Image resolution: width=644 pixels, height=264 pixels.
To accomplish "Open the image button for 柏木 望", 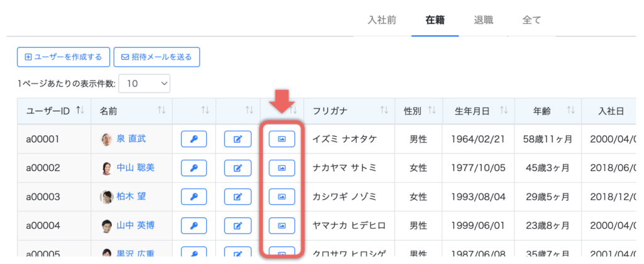I will [282, 197].
